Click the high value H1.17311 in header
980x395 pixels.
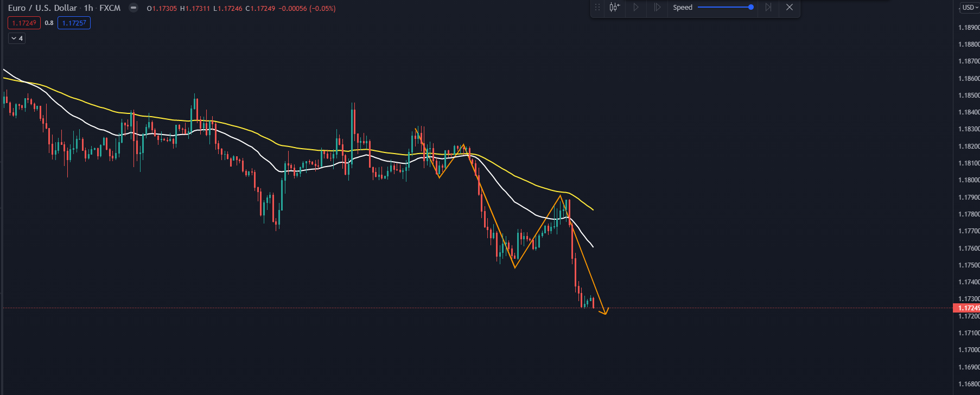click(195, 9)
